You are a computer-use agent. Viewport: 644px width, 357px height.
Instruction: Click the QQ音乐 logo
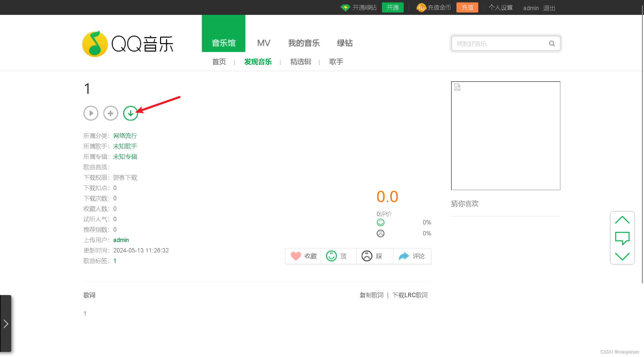(x=128, y=43)
